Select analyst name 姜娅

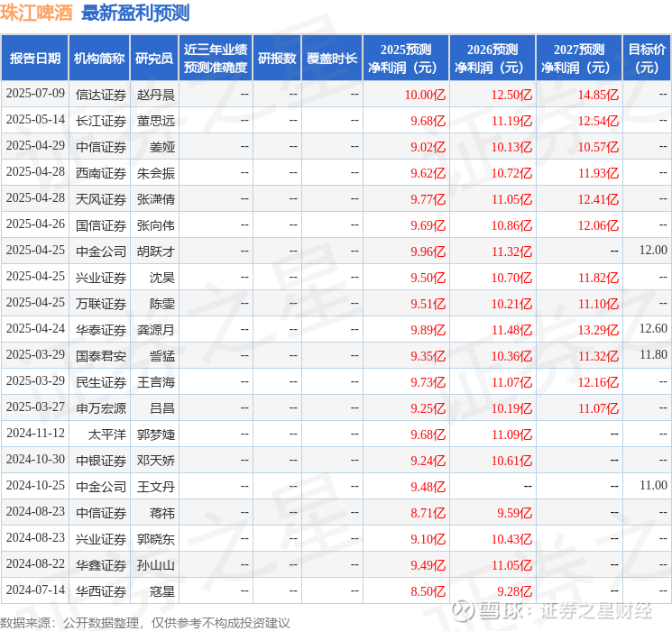point(162,147)
